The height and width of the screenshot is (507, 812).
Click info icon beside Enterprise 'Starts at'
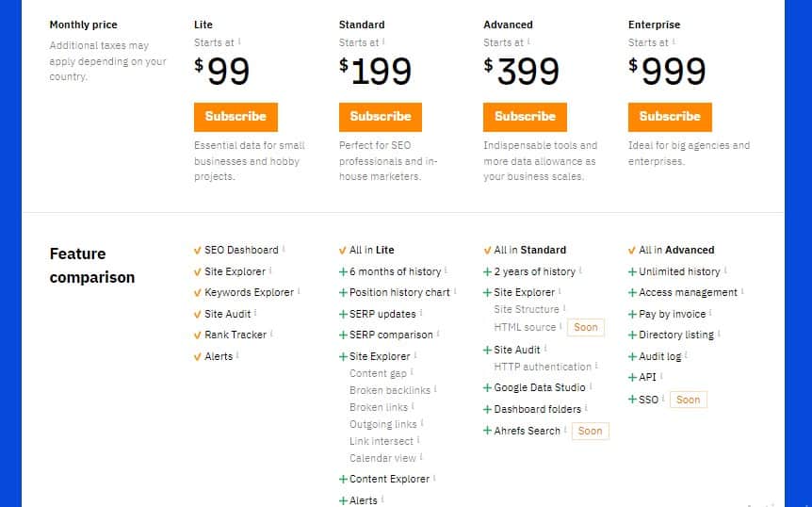(674, 41)
